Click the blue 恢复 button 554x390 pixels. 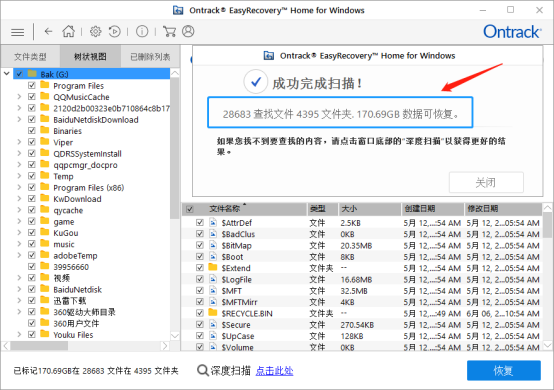(x=503, y=370)
